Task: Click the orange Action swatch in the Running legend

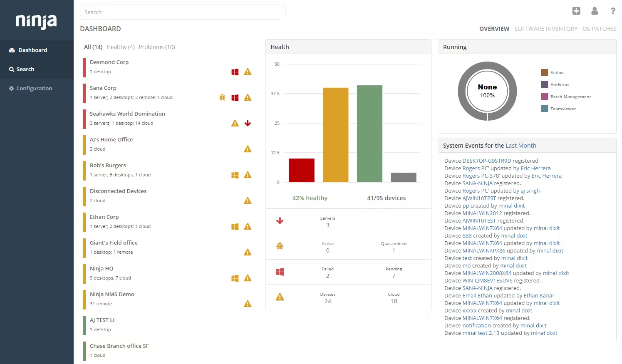Action: [545, 72]
